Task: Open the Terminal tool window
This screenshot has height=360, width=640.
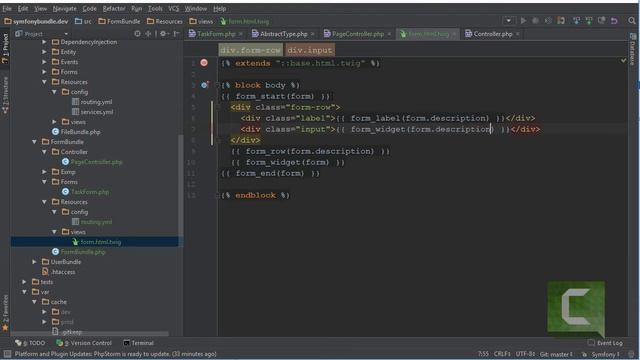Action: pyautogui.click(x=138, y=343)
